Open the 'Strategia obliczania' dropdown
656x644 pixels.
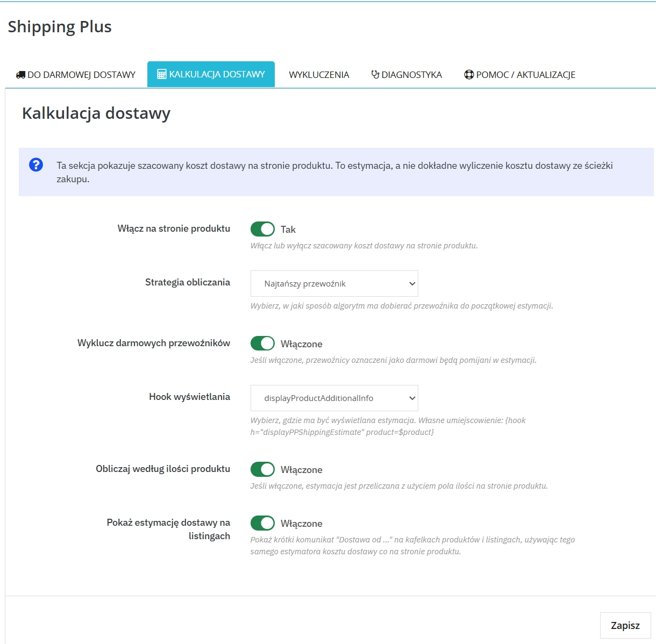(333, 283)
